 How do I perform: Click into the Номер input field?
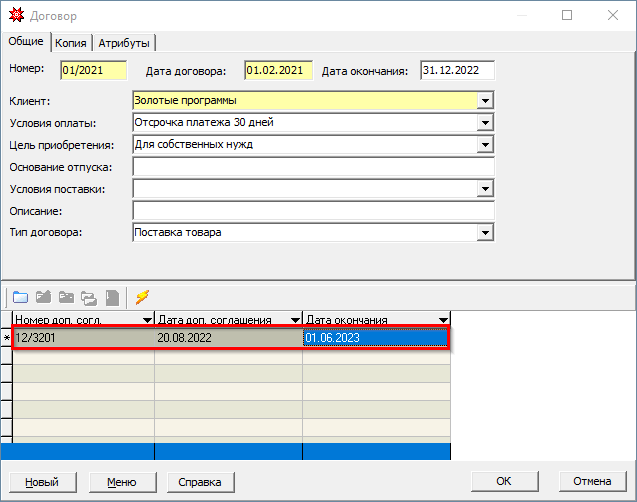click(93, 71)
